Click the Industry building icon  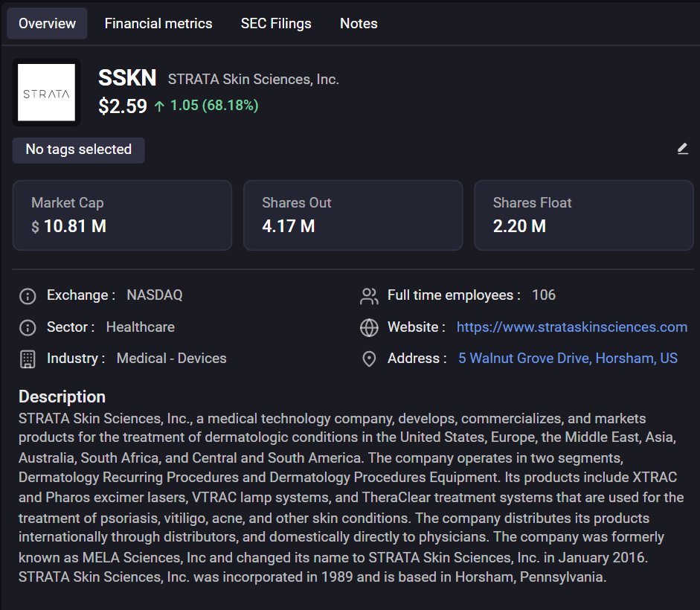pos(28,359)
